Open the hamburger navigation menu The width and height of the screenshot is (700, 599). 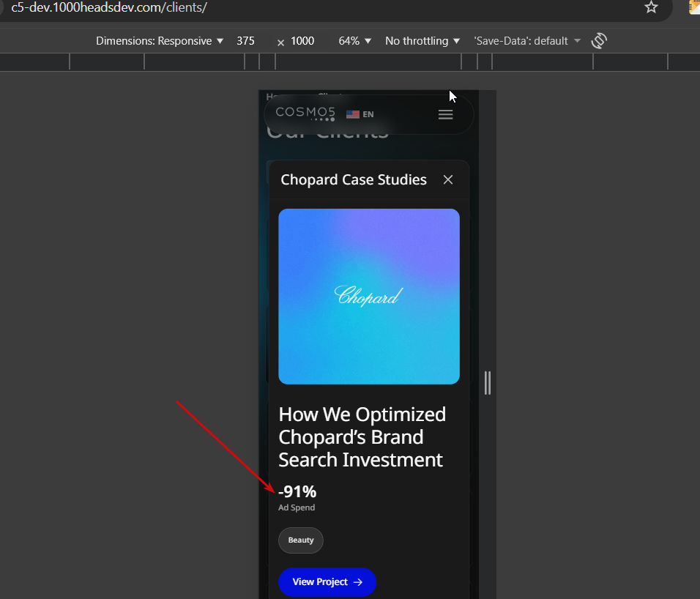tap(445, 115)
